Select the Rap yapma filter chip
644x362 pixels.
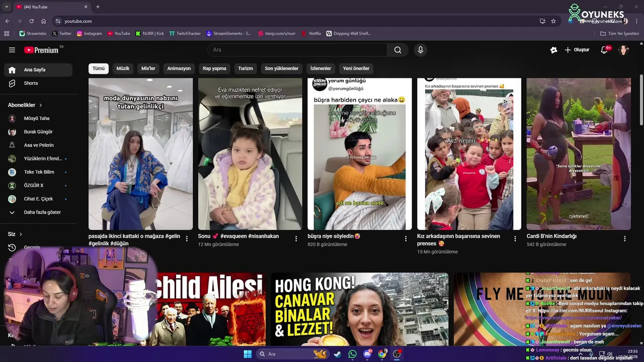(x=214, y=68)
